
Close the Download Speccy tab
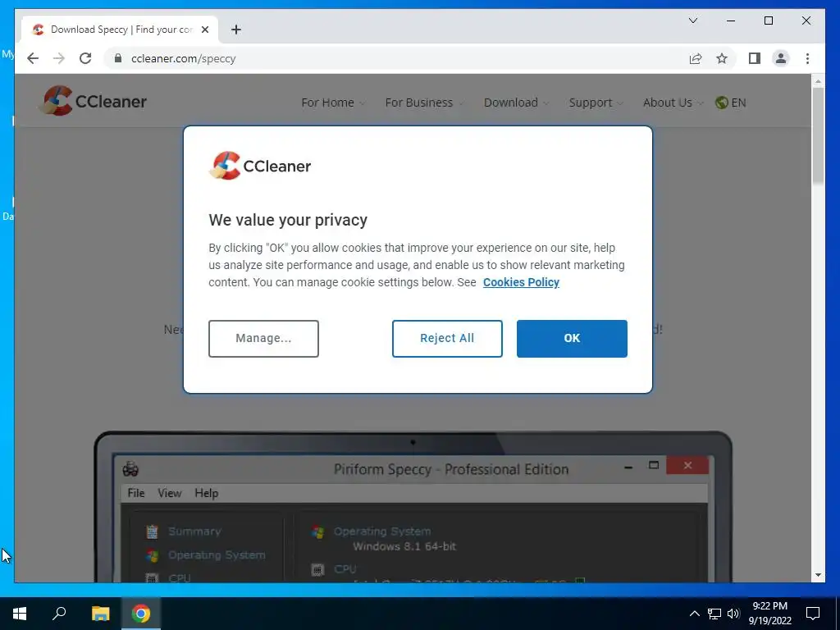(x=204, y=30)
